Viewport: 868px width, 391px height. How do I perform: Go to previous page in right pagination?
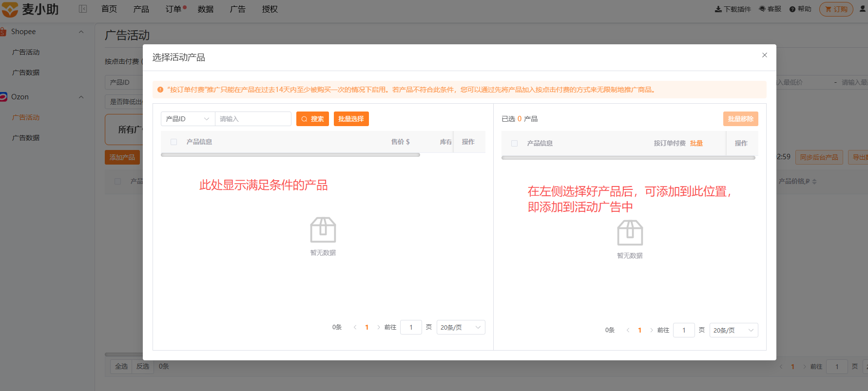click(x=628, y=330)
